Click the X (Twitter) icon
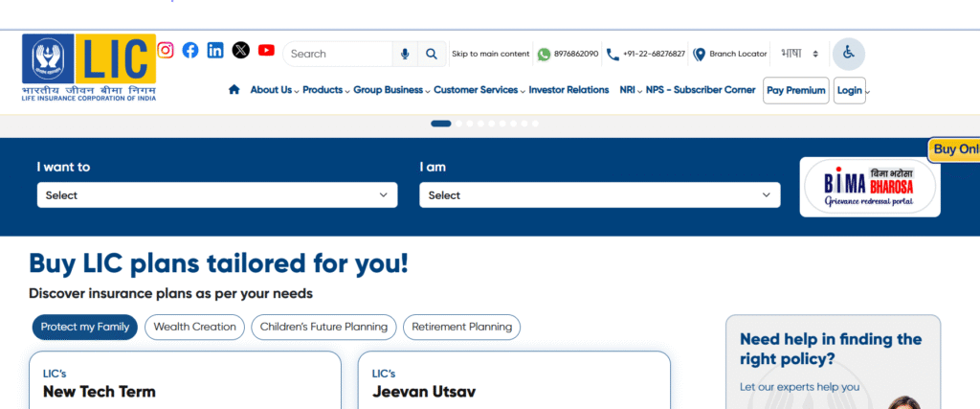This screenshot has height=409, width=980. pos(241,51)
